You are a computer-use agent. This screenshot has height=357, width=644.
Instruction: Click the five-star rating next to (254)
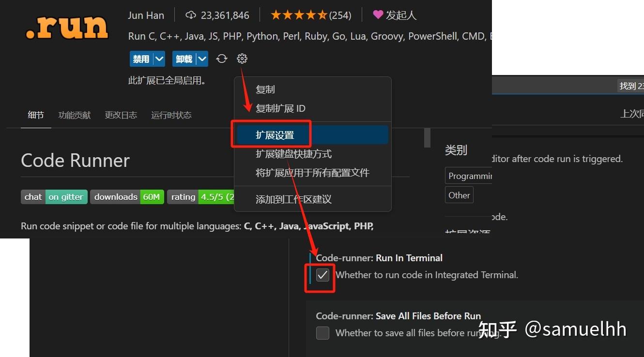pyautogui.click(x=299, y=15)
